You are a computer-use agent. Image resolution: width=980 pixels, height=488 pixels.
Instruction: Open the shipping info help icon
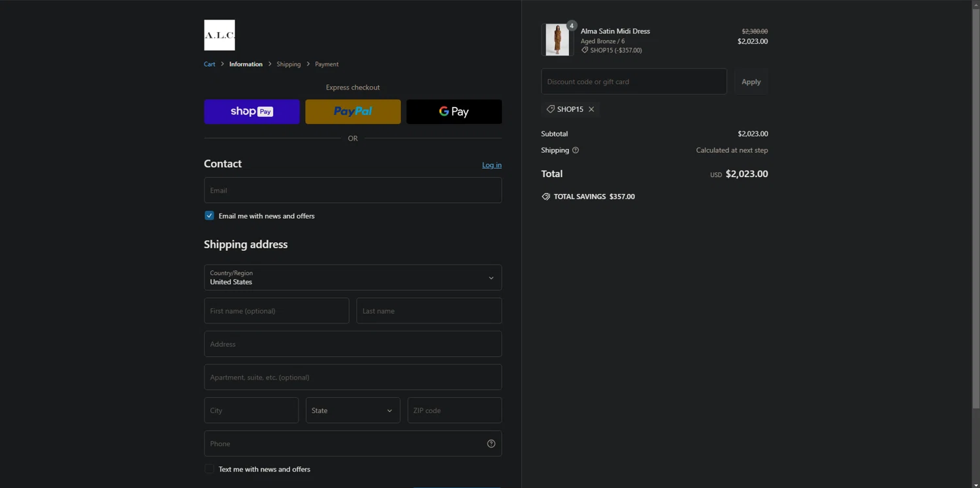576,150
